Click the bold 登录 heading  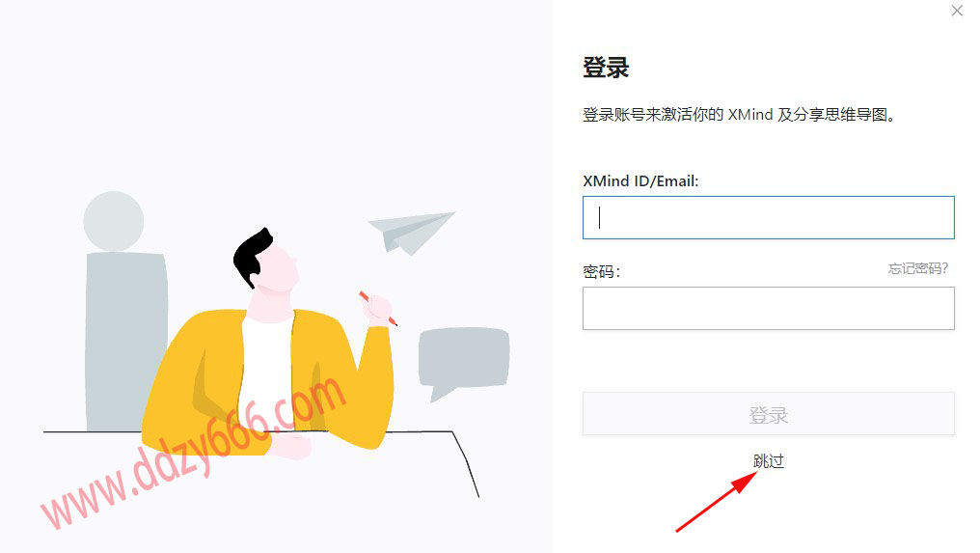coord(606,67)
